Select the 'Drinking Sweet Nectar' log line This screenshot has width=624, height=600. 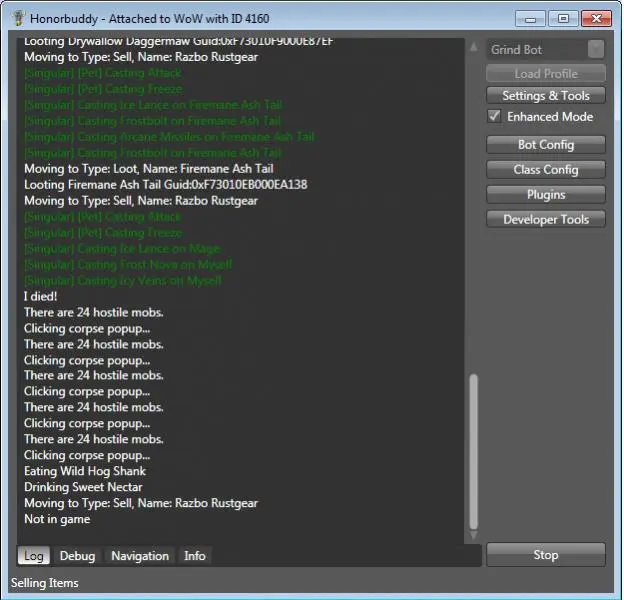[x=83, y=487]
